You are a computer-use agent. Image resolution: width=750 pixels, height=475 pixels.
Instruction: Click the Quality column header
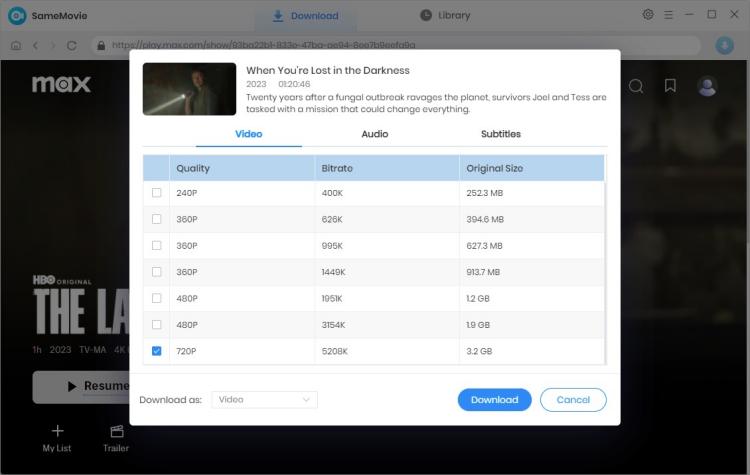click(242, 168)
